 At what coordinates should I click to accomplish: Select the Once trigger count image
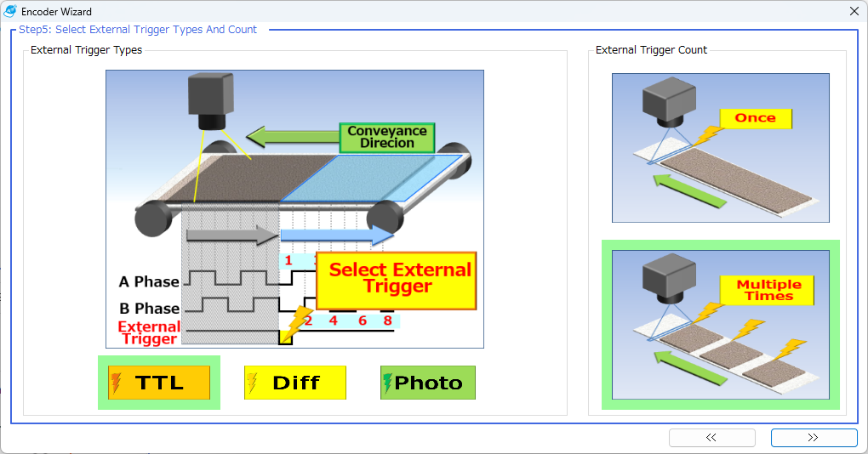(x=720, y=148)
